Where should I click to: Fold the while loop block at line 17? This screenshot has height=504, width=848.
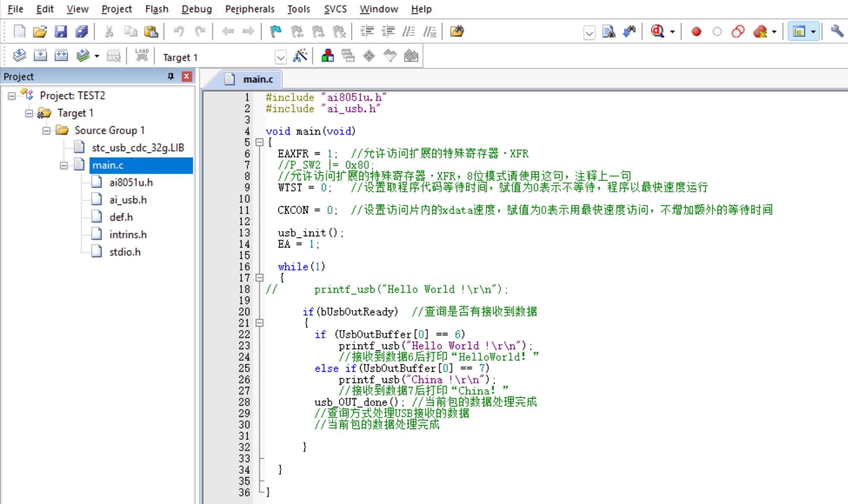point(259,278)
